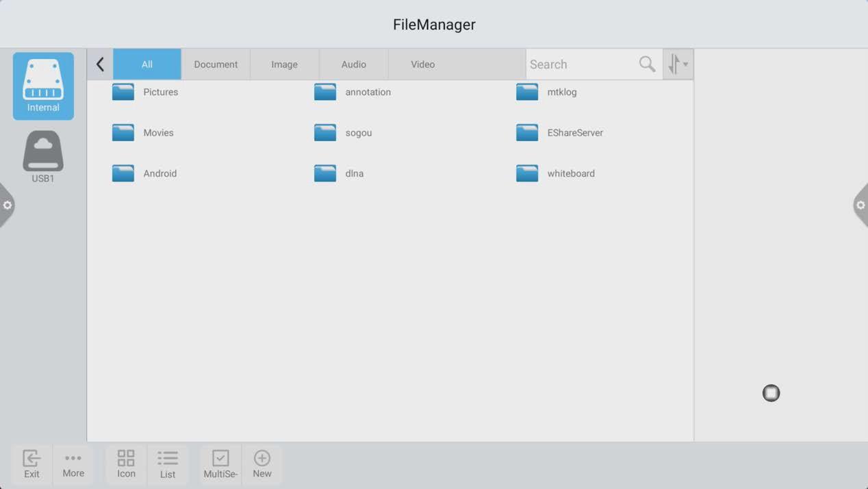Click the Exit icon
Viewport: 868px width, 489px height.
31,464
